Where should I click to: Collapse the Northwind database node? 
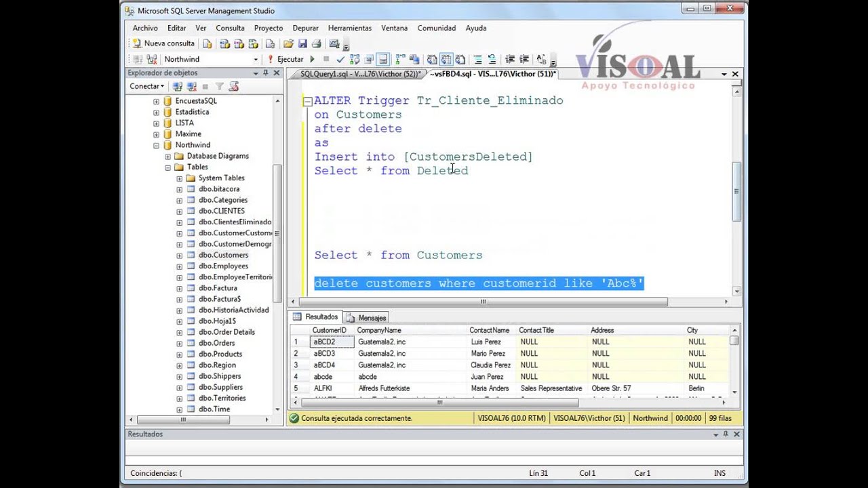click(156, 145)
